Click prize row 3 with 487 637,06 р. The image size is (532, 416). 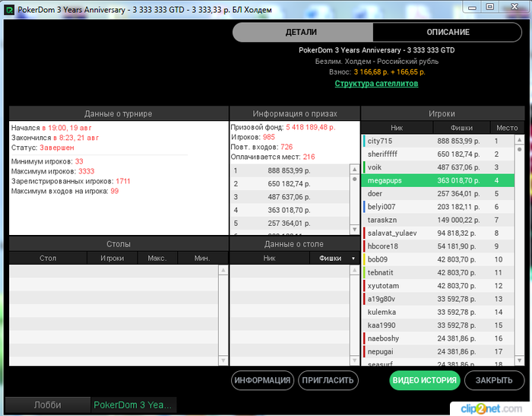pos(290,197)
